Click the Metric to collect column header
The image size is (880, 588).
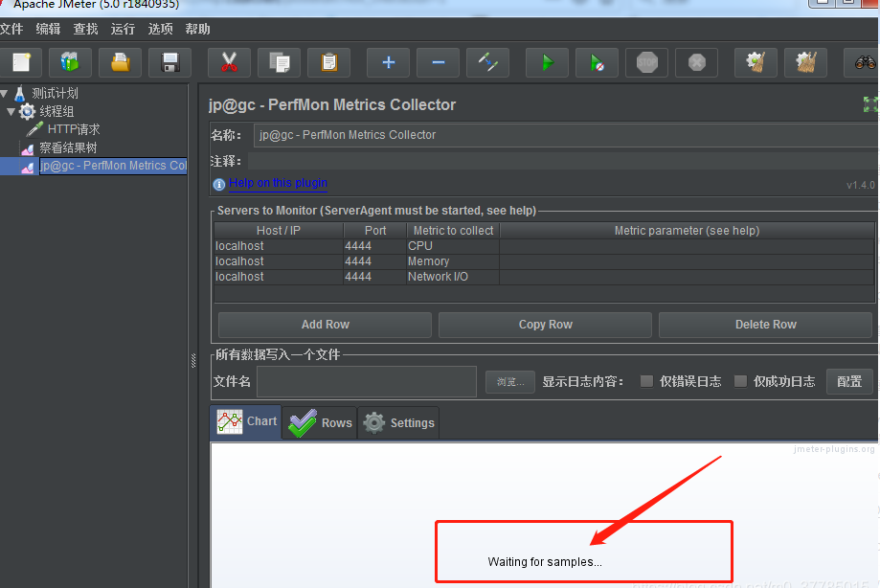(453, 231)
